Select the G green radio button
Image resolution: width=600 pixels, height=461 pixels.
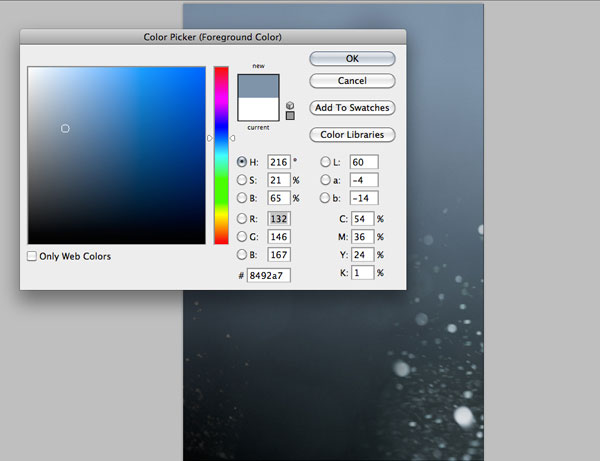pos(242,236)
